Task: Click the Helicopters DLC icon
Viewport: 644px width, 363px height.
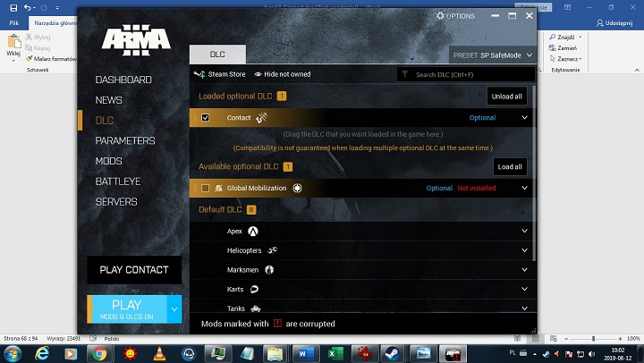Action: coord(273,250)
